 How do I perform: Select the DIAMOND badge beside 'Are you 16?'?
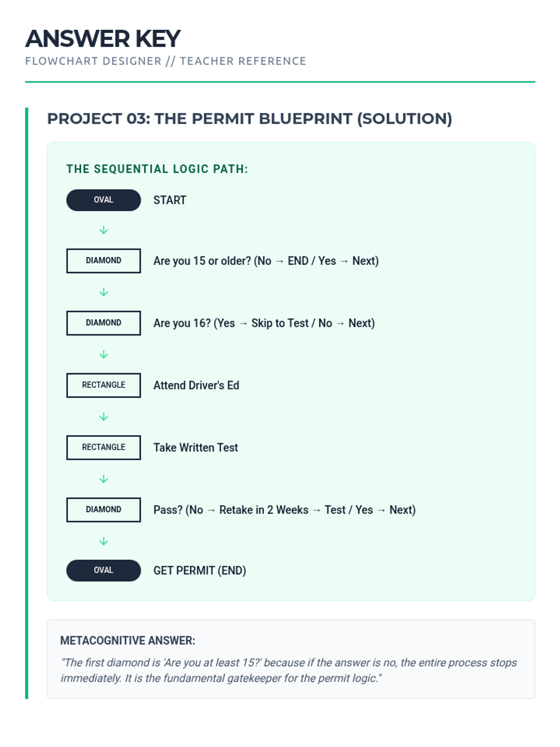click(x=103, y=323)
